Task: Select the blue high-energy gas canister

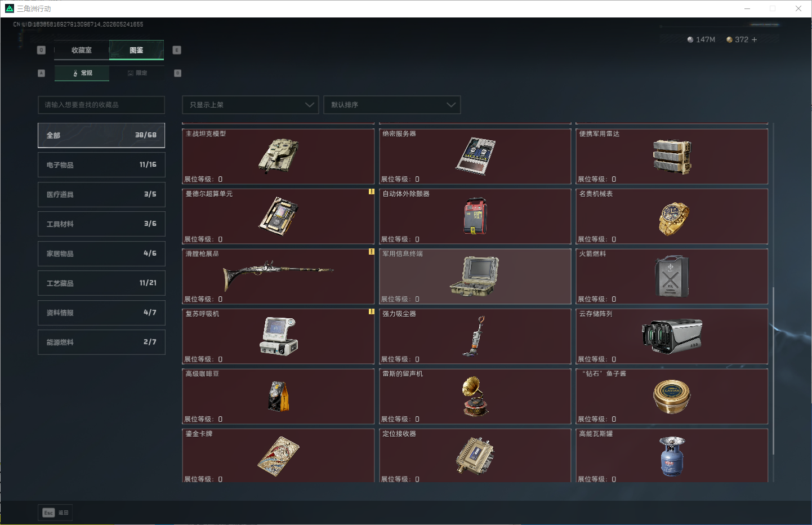Action: 672,457
